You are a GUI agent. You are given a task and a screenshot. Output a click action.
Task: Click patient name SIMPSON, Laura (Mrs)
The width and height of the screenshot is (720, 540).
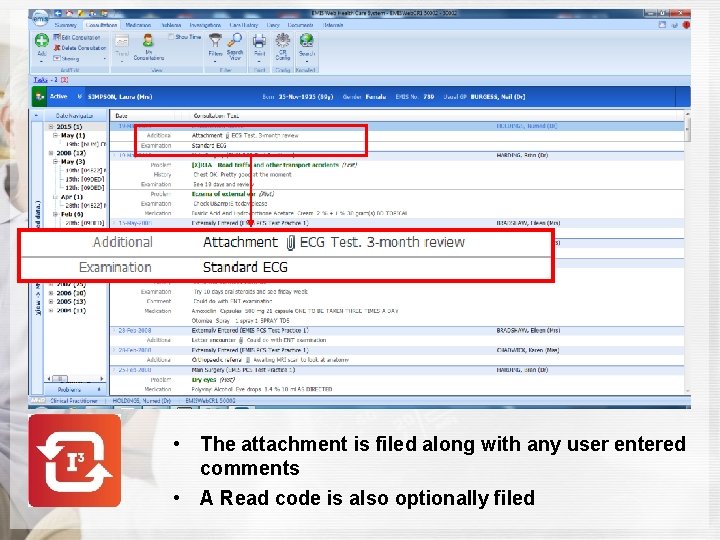[120, 97]
